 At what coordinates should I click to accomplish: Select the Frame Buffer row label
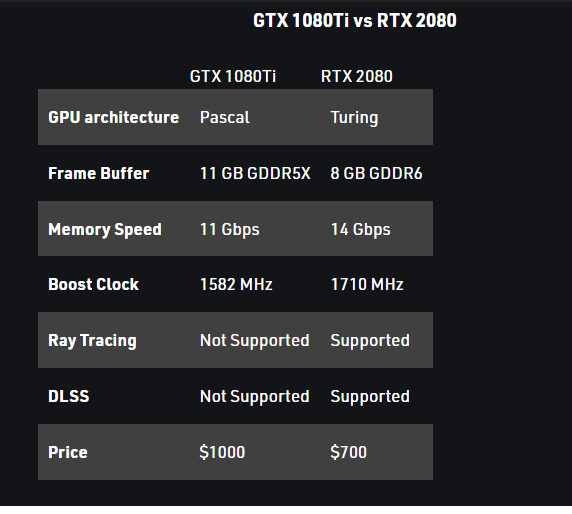[98, 173]
